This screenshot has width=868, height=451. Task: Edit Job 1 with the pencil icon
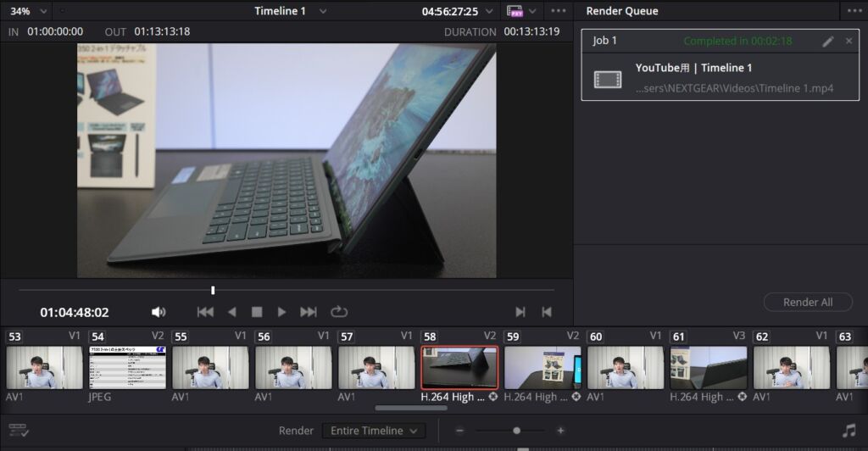click(x=827, y=42)
